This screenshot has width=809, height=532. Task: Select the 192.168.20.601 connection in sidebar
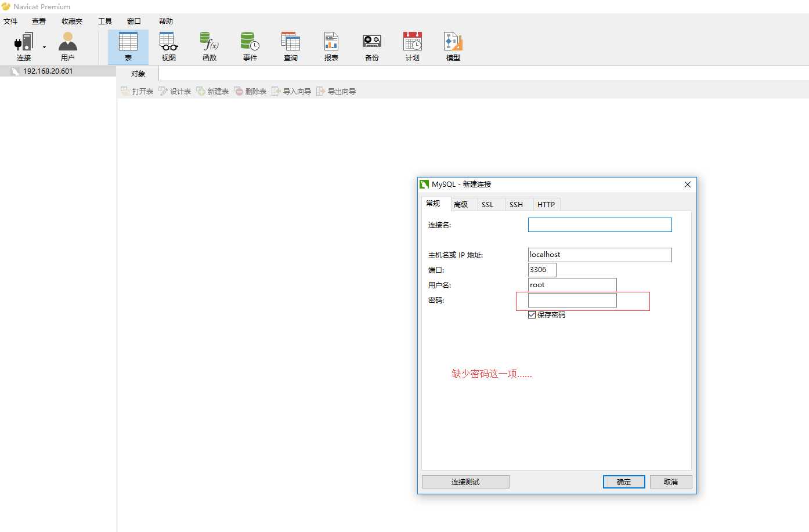pyautogui.click(x=58, y=71)
